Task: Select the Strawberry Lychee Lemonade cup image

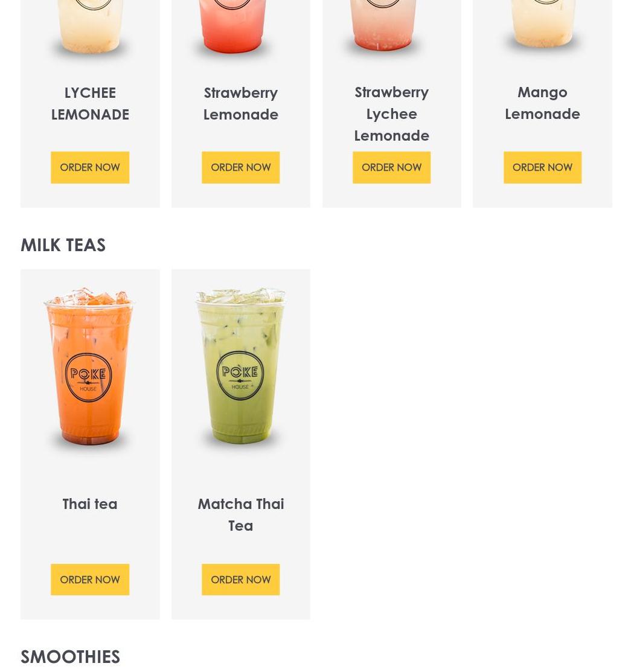Action: pyautogui.click(x=383, y=26)
